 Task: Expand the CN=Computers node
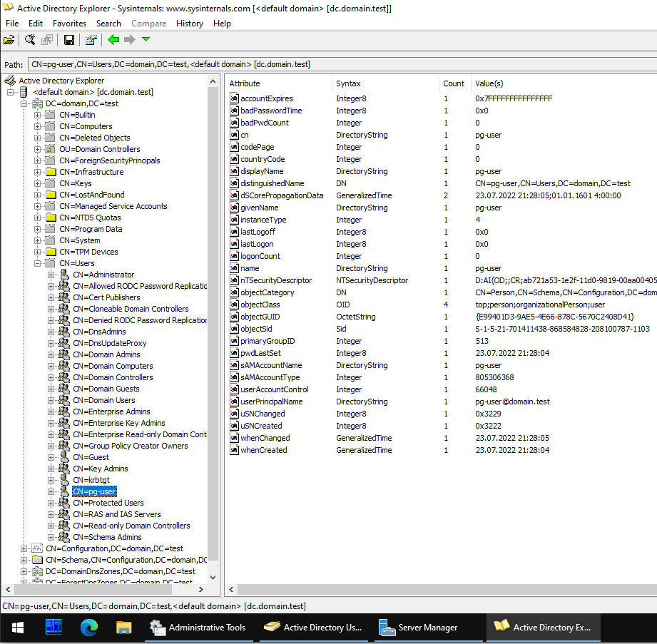[37, 126]
